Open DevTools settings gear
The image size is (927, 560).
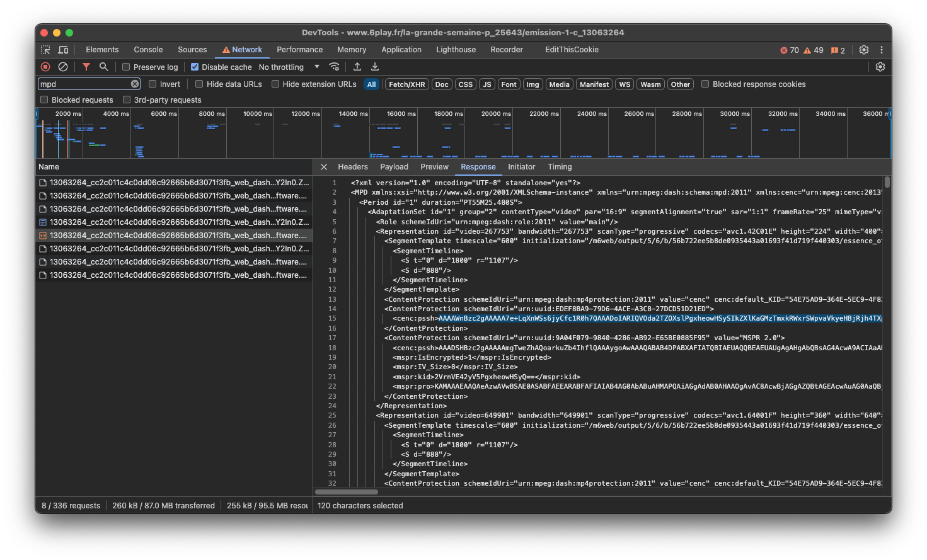(864, 50)
